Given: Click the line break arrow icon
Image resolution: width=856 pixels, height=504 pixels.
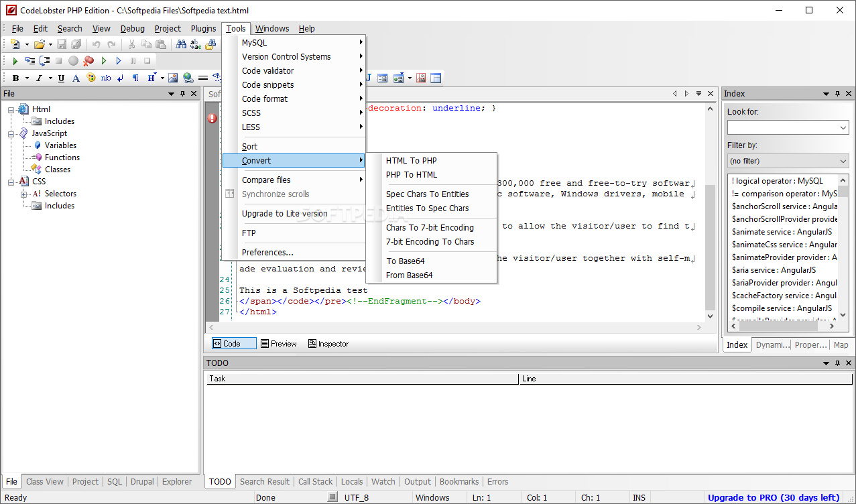Looking at the screenshot, I should (x=121, y=78).
